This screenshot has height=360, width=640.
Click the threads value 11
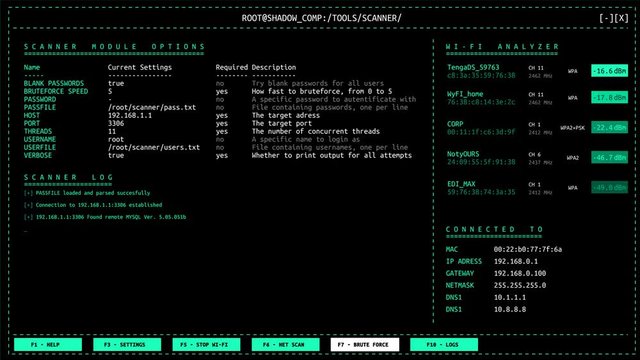coord(112,131)
